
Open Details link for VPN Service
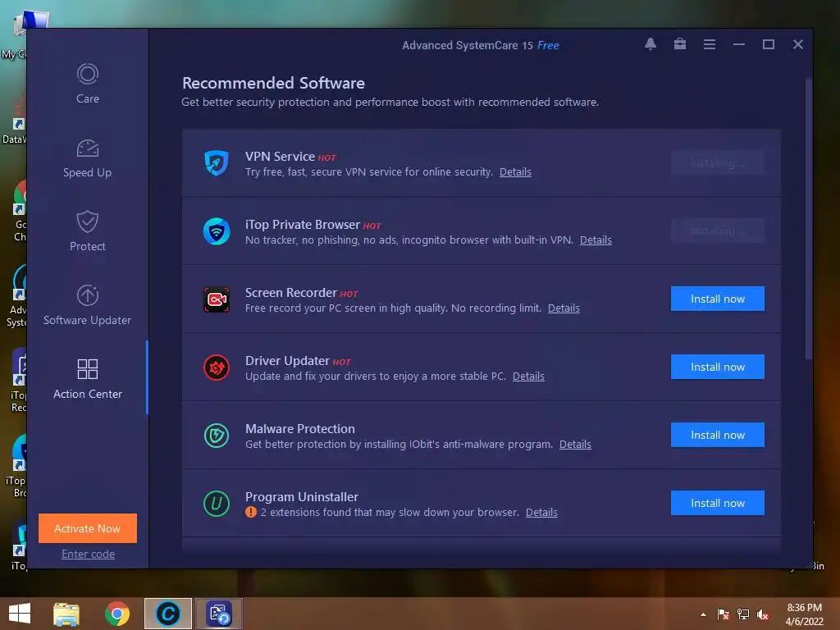[x=515, y=172]
